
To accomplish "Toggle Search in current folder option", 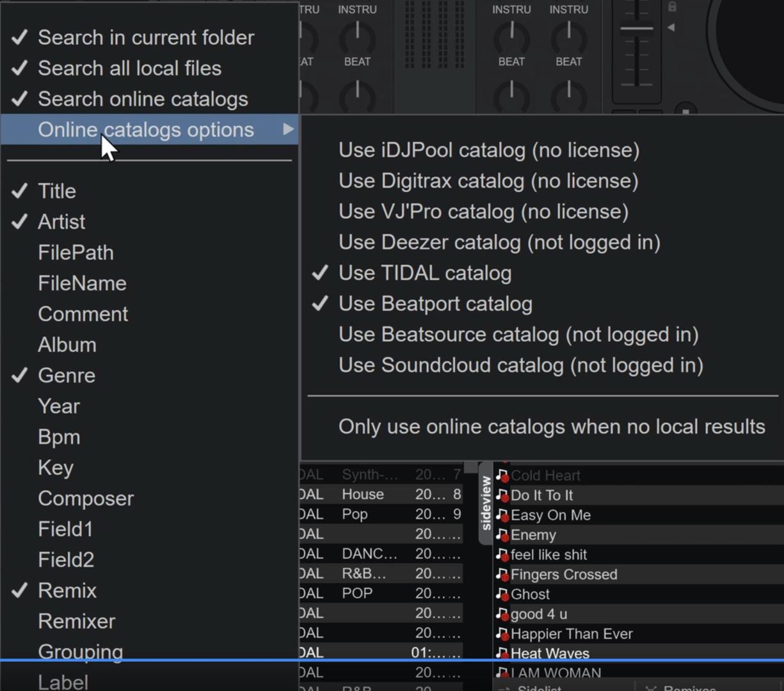I will [x=149, y=38].
